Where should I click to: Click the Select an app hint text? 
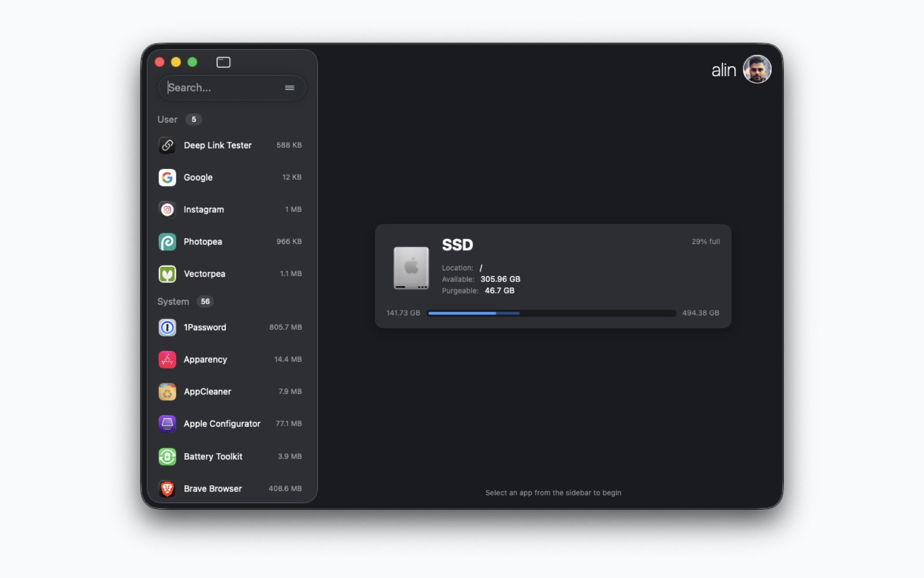553,493
